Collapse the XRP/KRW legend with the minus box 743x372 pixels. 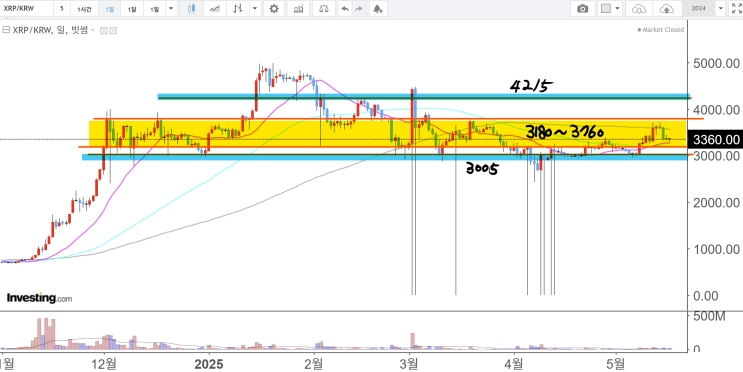pyautogui.click(x=6, y=30)
